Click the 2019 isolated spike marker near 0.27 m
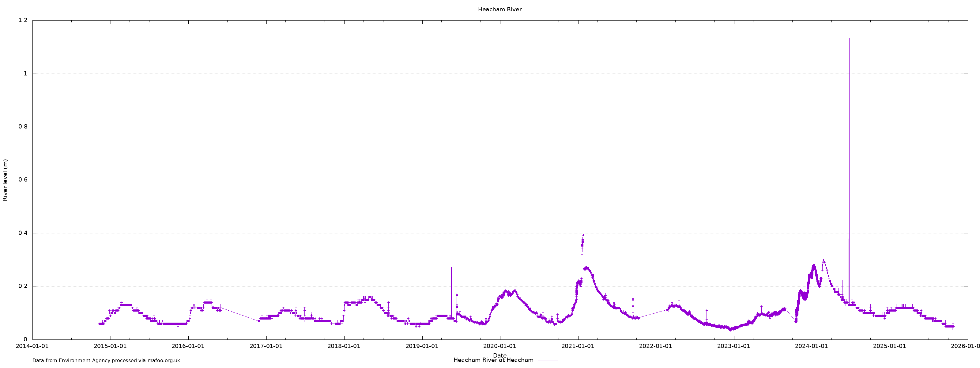This screenshot has width=980, height=368. pos(451,268)
